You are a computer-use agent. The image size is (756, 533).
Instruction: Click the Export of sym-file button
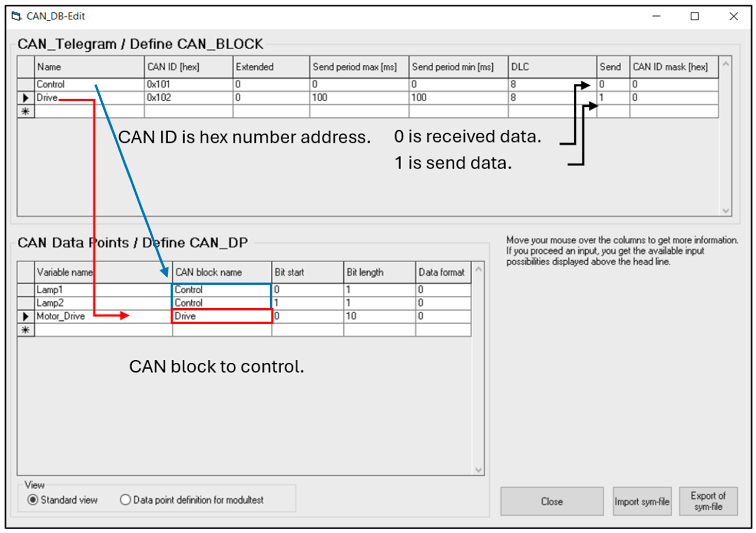(x=708, y=502)
